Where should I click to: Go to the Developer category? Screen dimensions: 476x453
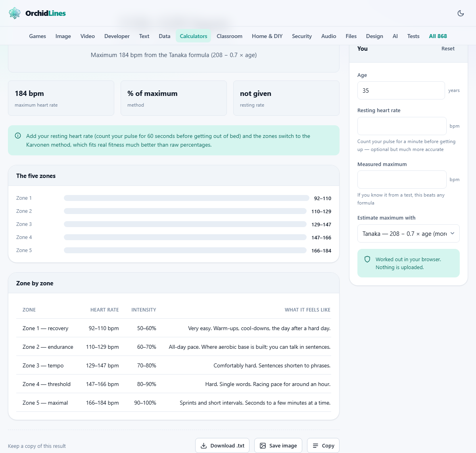[117, 36]
